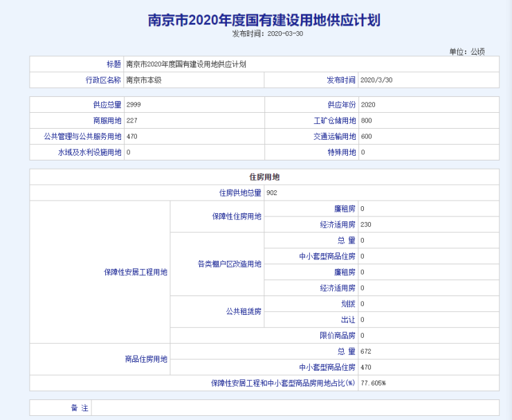Image resolution: width=512 pixels, height=420 pixels.
Task: Select the 供应总量 value 2999
Action: [134, 104]
